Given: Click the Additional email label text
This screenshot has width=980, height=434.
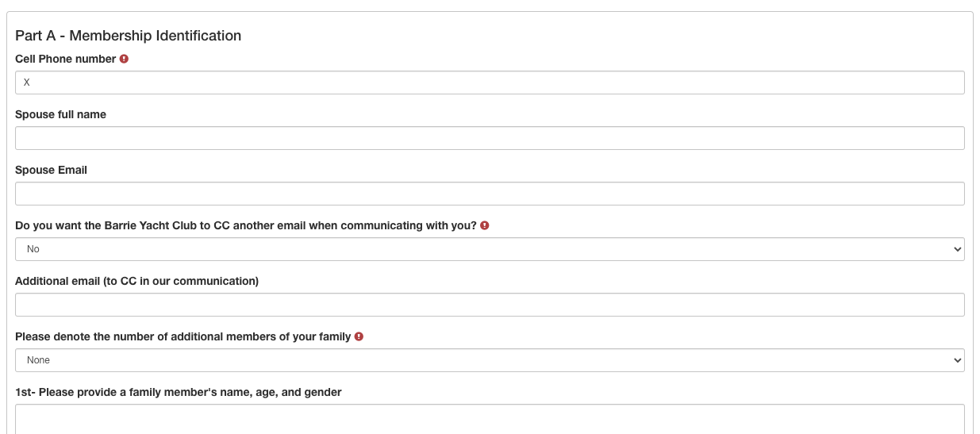Looking at the screenshot, I should tap(136, 281).
